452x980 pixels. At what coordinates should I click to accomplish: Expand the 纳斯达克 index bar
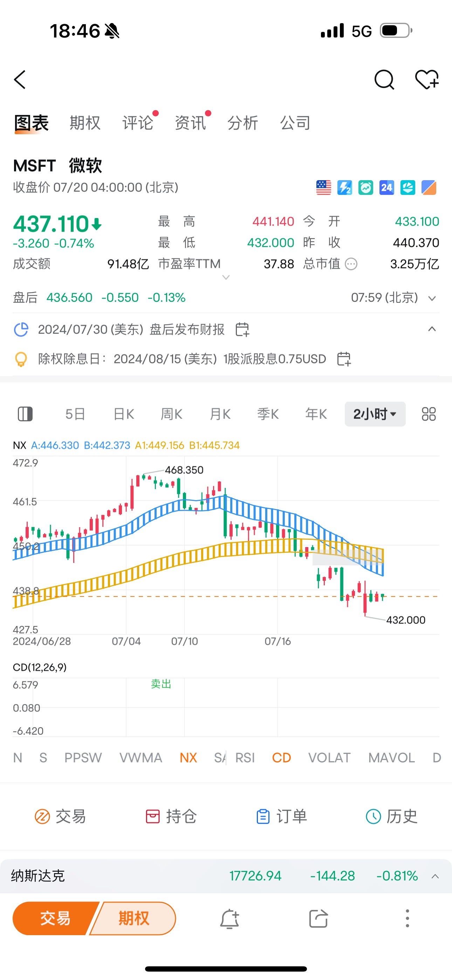[x=435, y=877]
